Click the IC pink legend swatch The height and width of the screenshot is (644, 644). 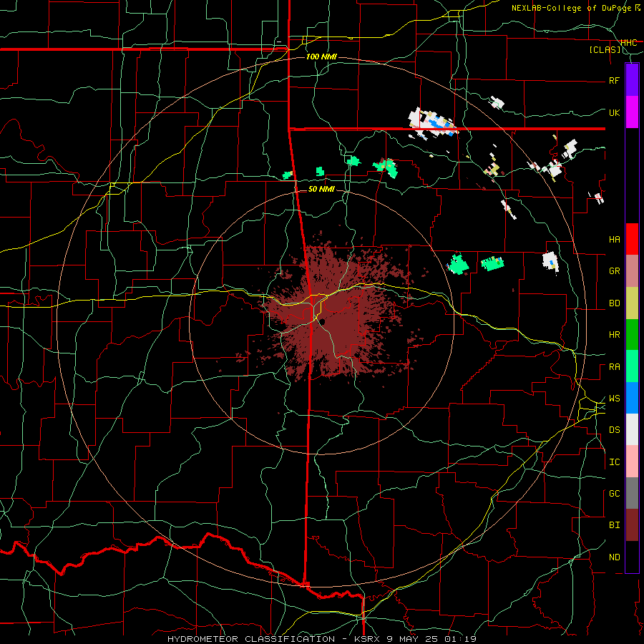[x=632, y=462]
